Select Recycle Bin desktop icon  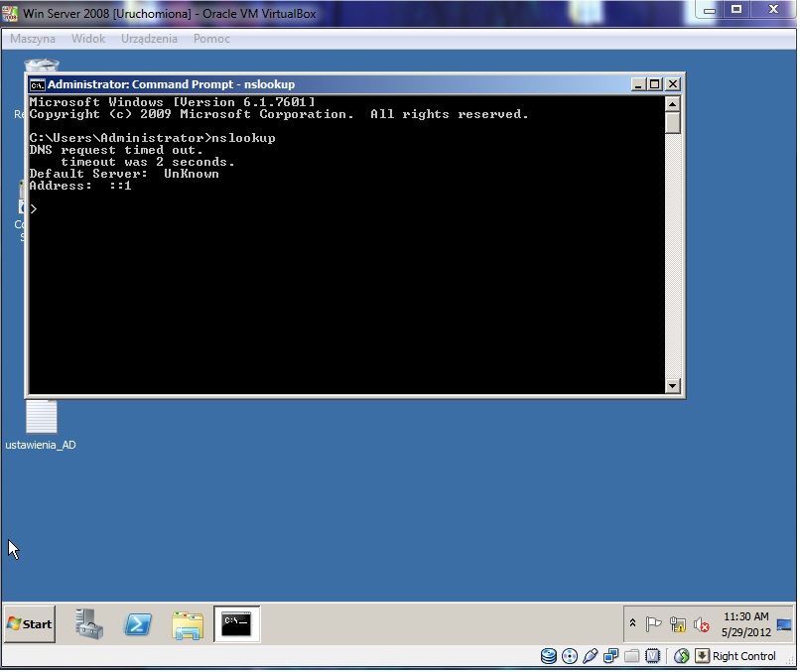[42, 66]
